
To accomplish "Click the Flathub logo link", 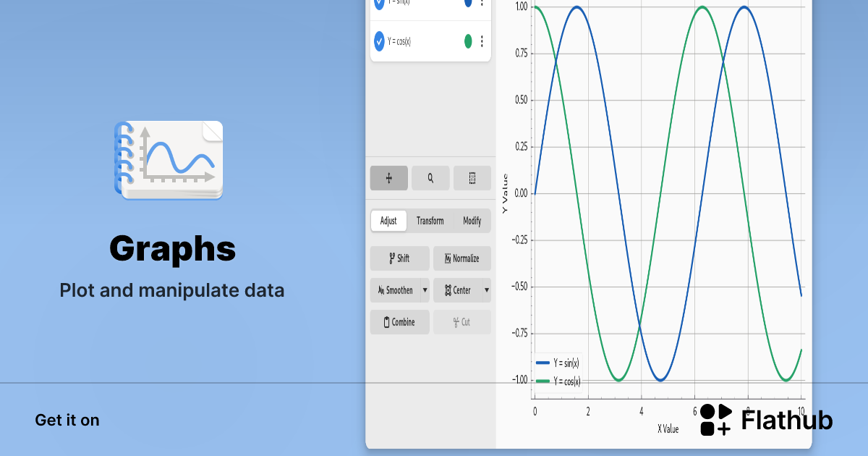I will pyautogui.click(x=767, y=420).
